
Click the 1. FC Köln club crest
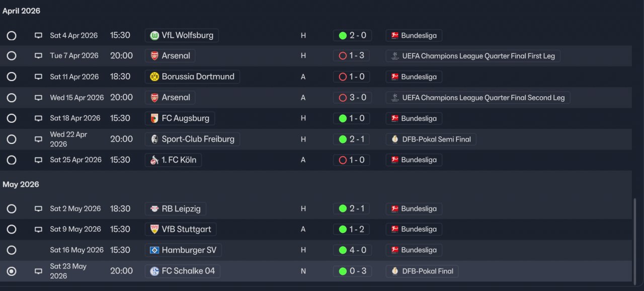point(154,160)
